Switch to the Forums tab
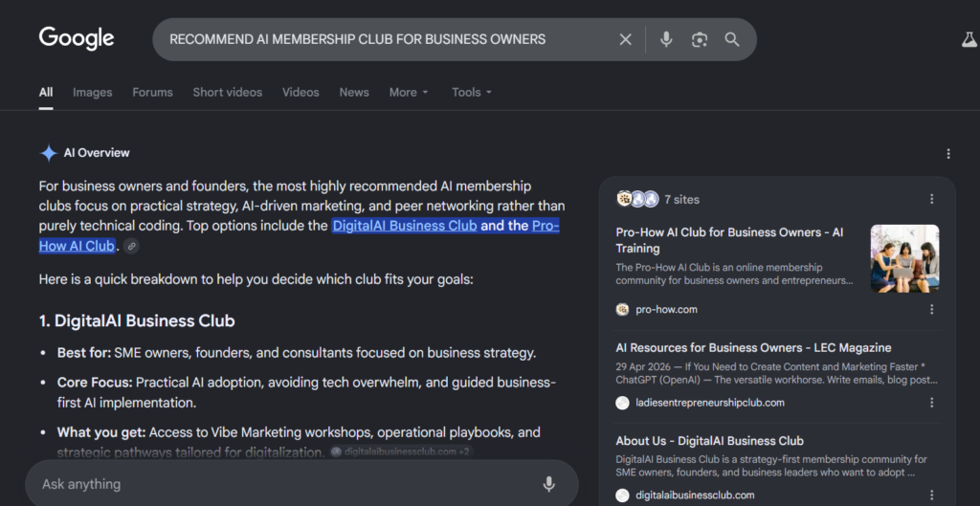Viewport: 980px width, 506px height. (152, 93)
